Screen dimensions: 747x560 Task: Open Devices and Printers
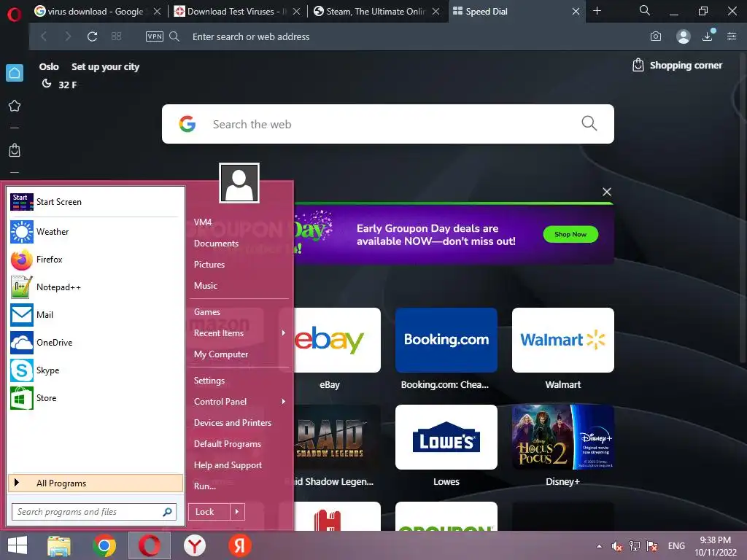point(233,423)
